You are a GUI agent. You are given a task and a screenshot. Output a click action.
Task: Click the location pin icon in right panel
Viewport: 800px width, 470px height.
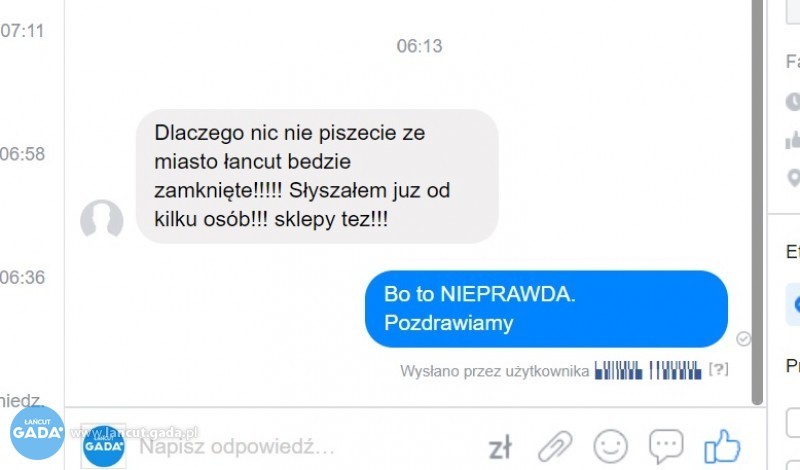click(793, 178)
